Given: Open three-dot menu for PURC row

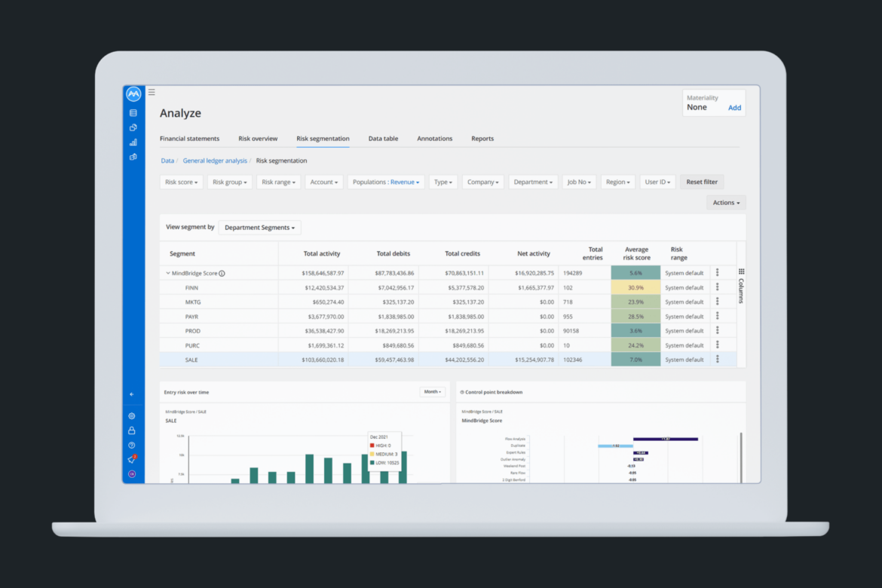Looking at the screenshot, I should coord(717,345).
